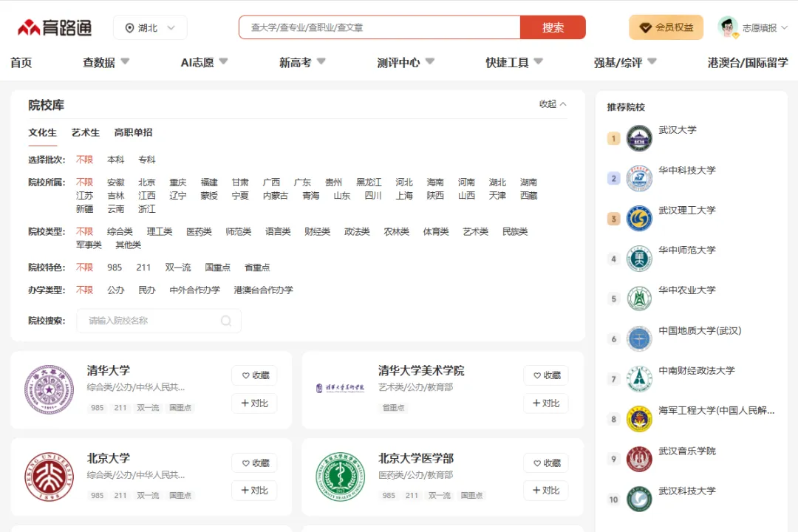The image size is (798, 532).
Task: Click 收藏 for 北京大学医学部
Action: (x=546, y=463)
